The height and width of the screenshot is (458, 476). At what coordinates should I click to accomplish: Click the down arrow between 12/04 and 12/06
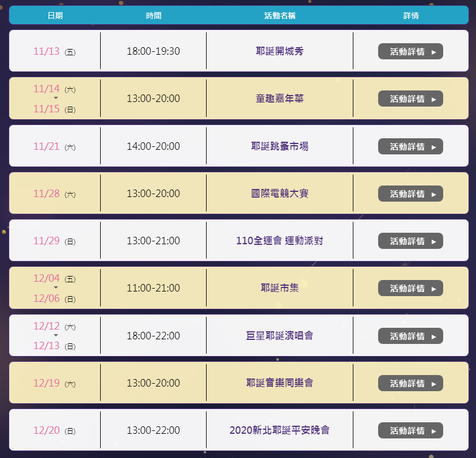pyautogui.click(x=56, y=287)
